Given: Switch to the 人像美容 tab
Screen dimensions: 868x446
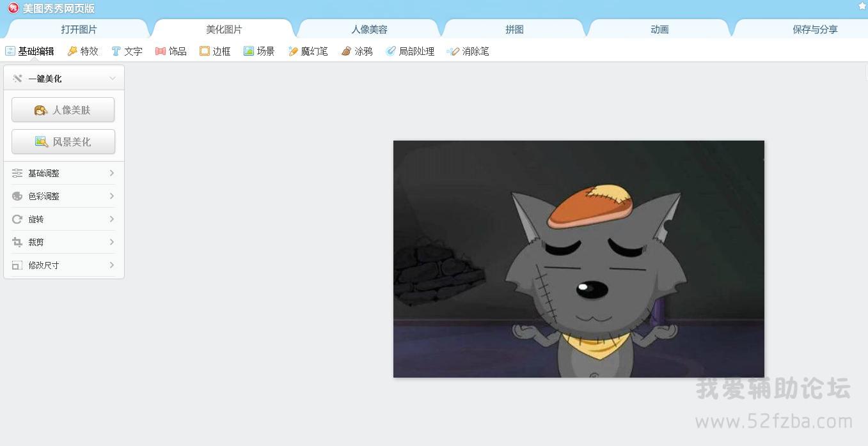Looking at the screenshot, I should pyautogui.click(x=369, y=29).
